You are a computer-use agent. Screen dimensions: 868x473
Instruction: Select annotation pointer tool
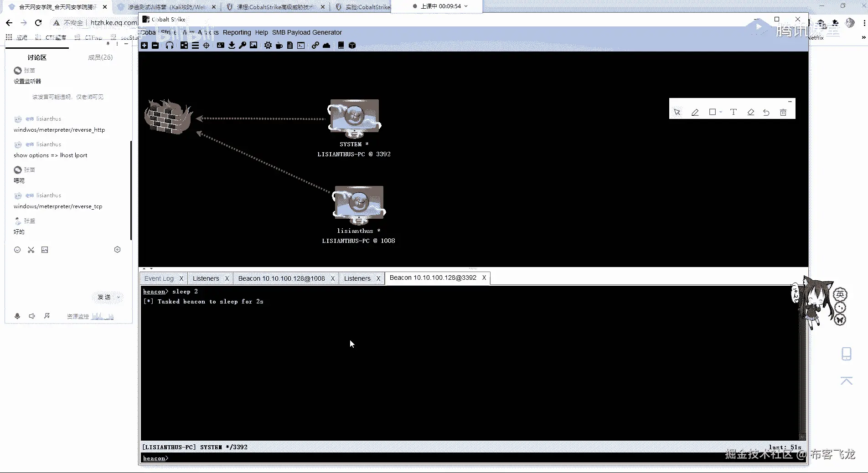(x=677, y=112)
